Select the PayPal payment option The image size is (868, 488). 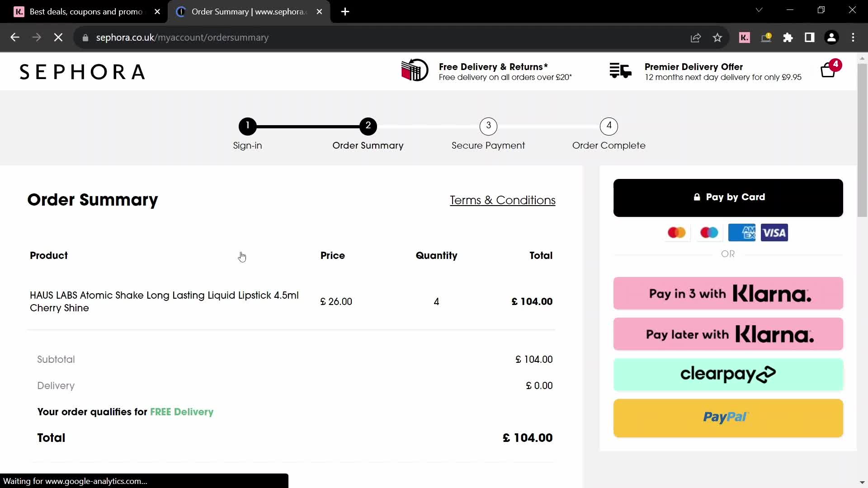pos(728,417)
